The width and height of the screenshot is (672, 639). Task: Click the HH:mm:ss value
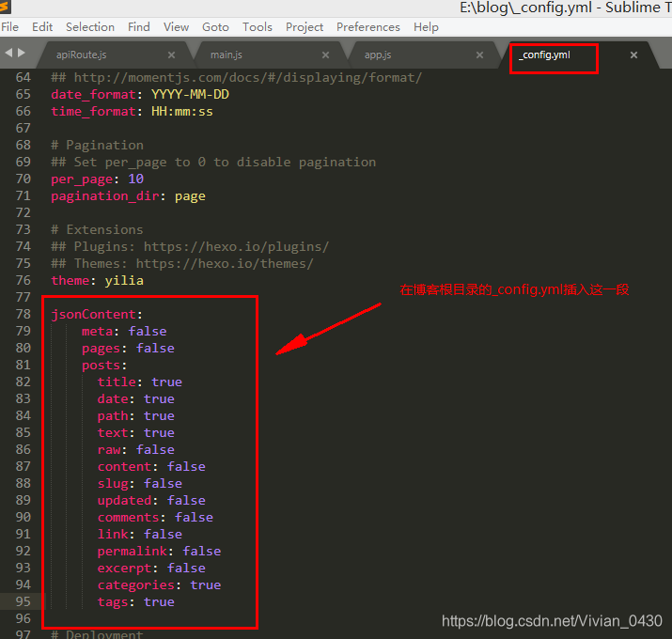182,112
